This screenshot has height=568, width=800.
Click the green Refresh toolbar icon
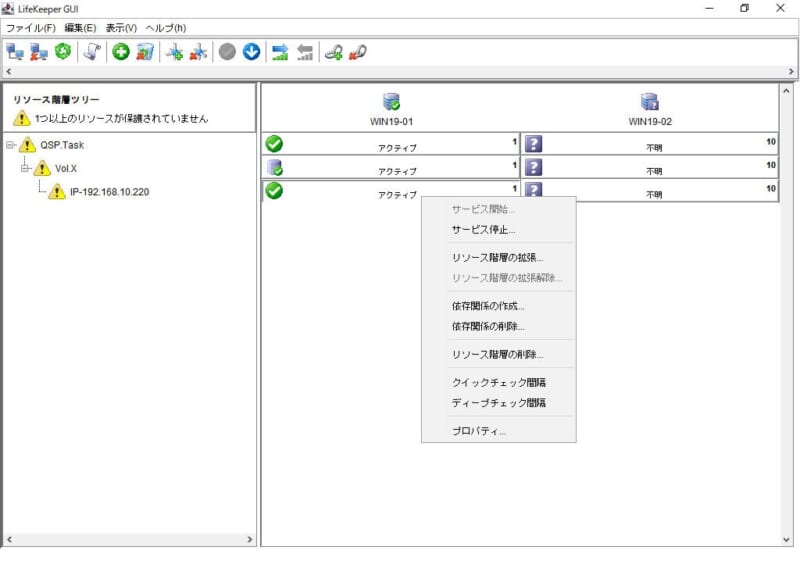(63, 52)
